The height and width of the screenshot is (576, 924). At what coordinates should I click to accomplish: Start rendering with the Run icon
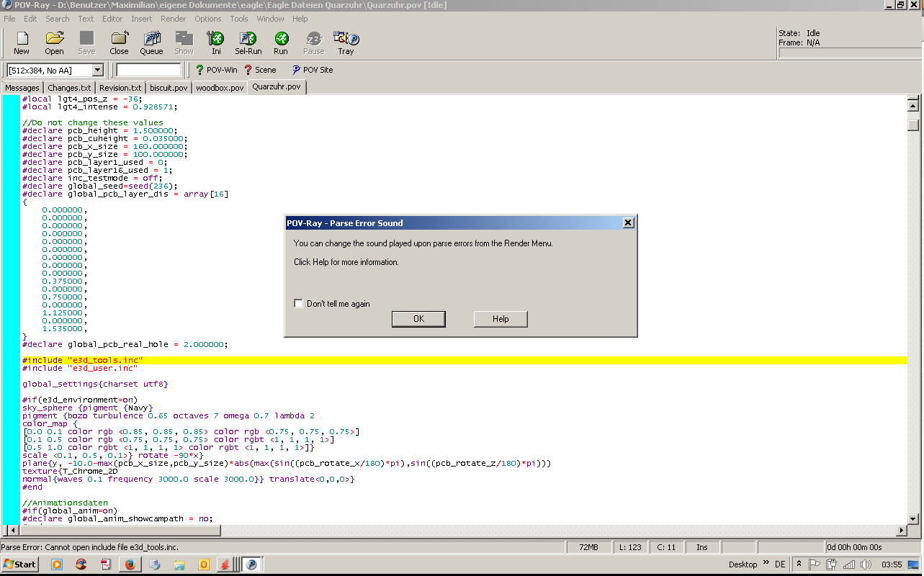tap(281, 43)
